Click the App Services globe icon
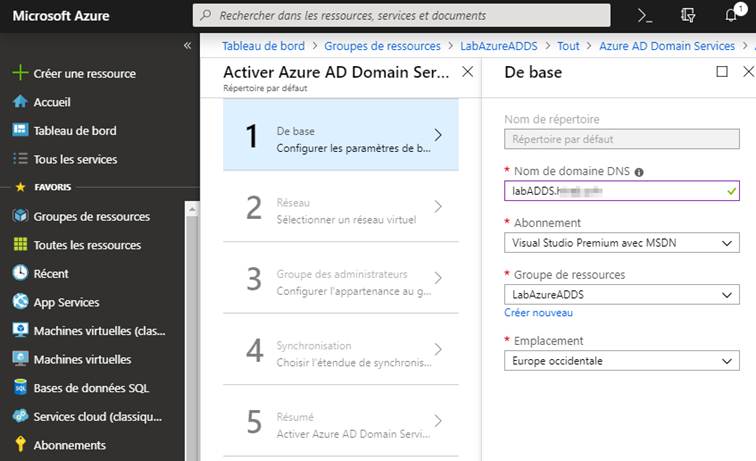Image resolution: width=756 pixels, height=461 pixels. [20, 301]
